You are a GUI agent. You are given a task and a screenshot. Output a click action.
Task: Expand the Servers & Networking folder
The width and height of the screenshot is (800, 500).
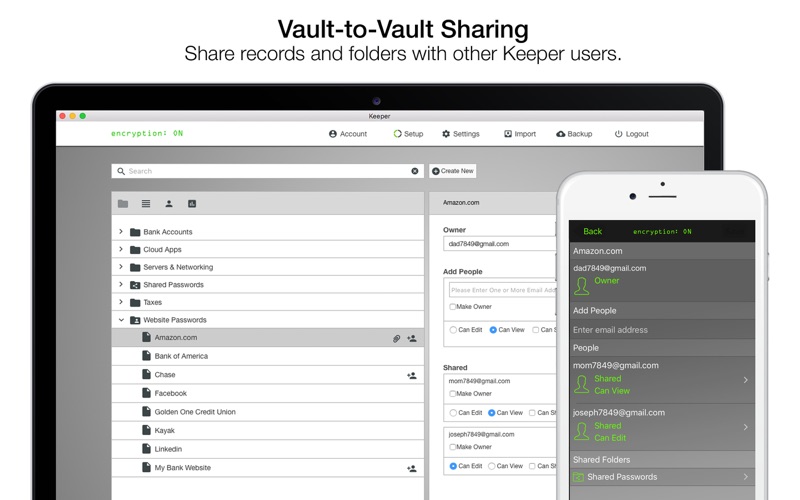(121, 267)
